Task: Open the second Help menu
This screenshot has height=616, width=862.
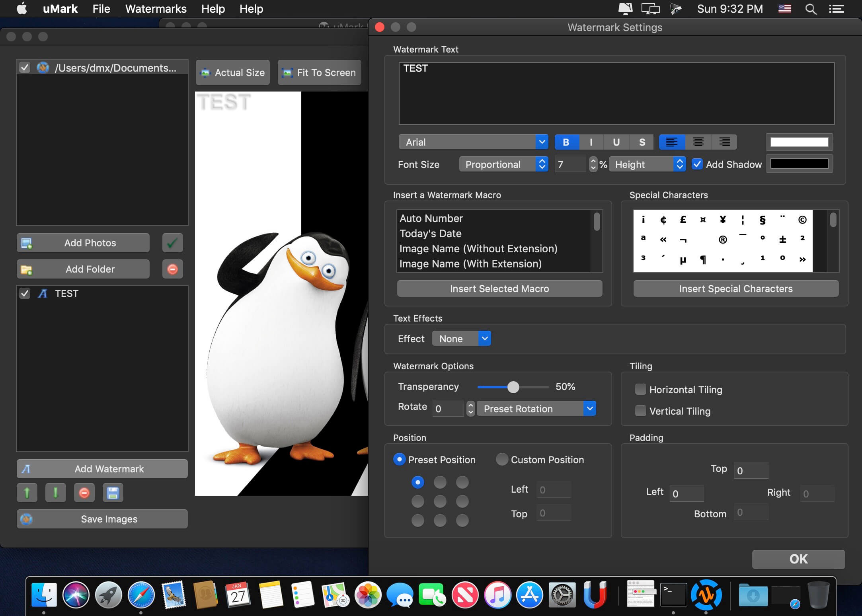Action: click(251, 9)
